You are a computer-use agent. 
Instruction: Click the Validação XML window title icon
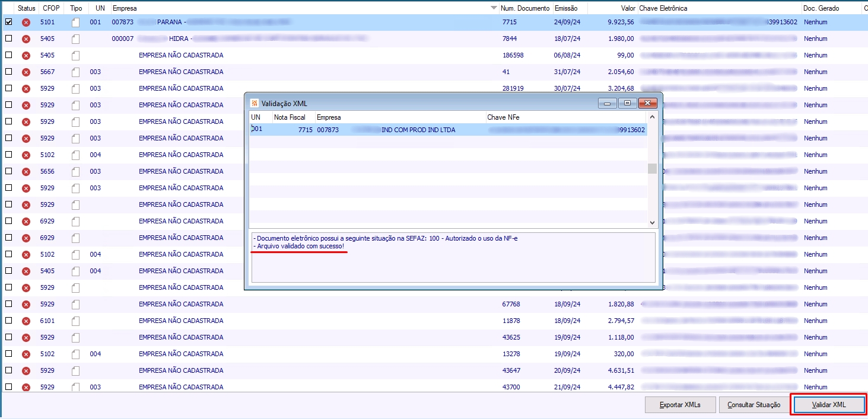[255, 103]
